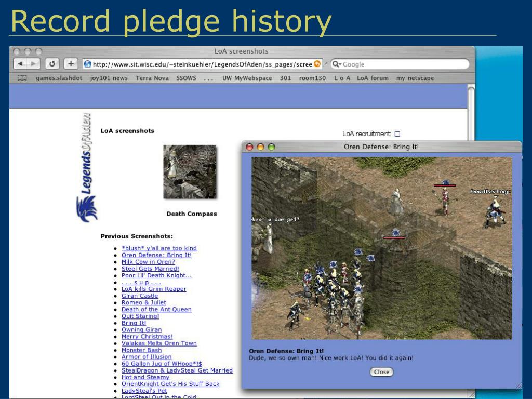The height and width of the screenshot is (399, 532).
Task: Click the browser Back arrow button
Action: pyautogui.click(x=20, y=64)
